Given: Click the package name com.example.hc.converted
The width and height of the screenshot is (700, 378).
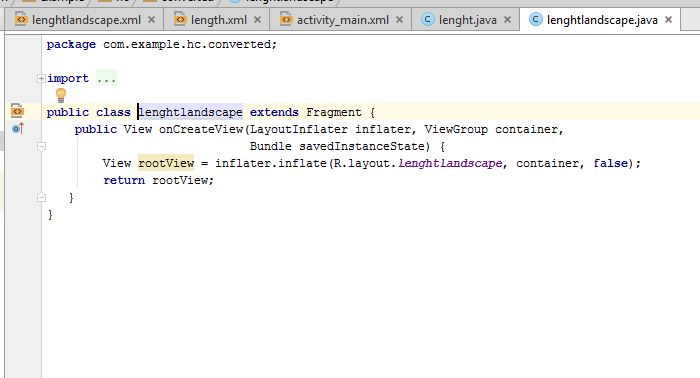Looking at the screenshot, I should point(187,44).
